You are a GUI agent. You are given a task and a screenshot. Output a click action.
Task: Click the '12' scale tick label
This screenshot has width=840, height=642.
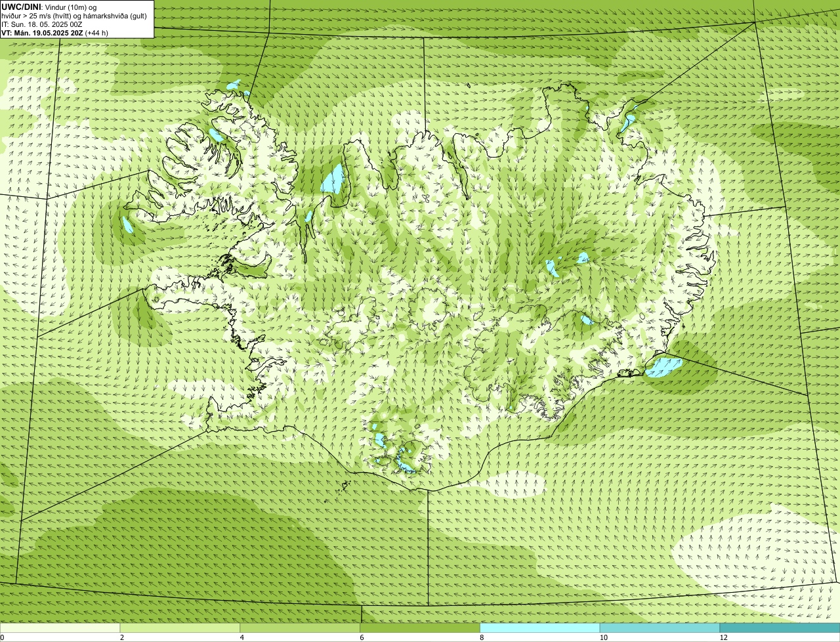click(x=723, y=637)
